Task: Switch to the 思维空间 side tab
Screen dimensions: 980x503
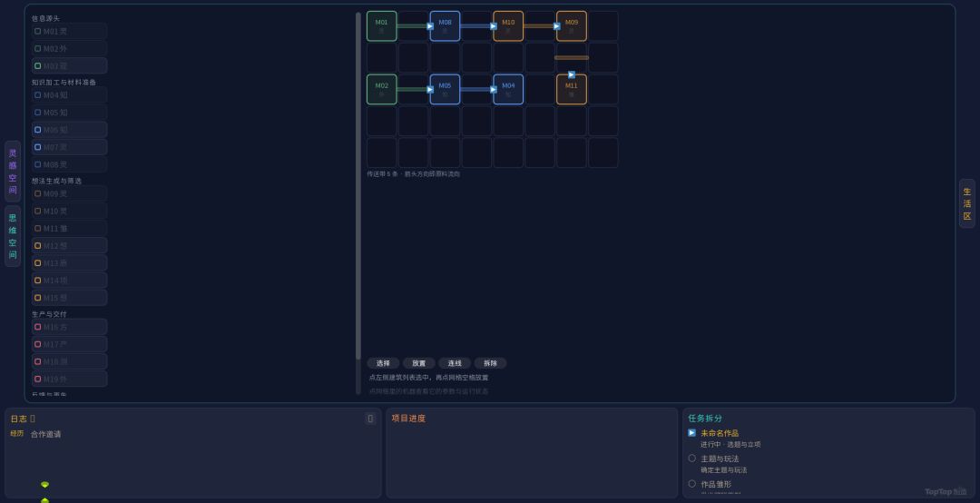Action: click(x=13, y=236)
